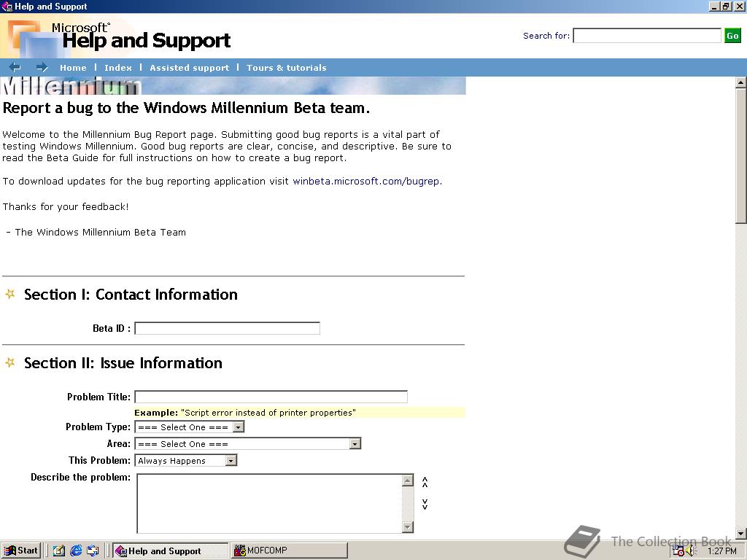This screenshot has width=747, height=560.
Task: Switch to the MOFCOMP taskbar button
Action: (x=289, y=551)
